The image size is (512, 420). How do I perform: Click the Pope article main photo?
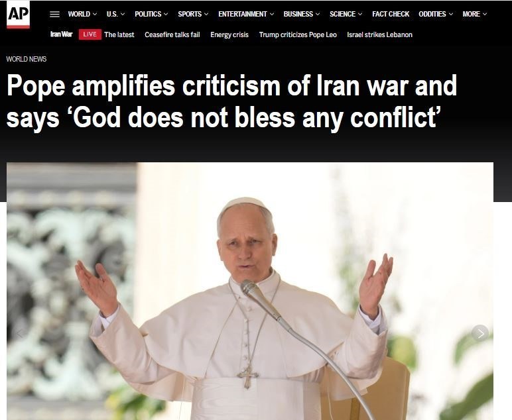click(250, 291)
